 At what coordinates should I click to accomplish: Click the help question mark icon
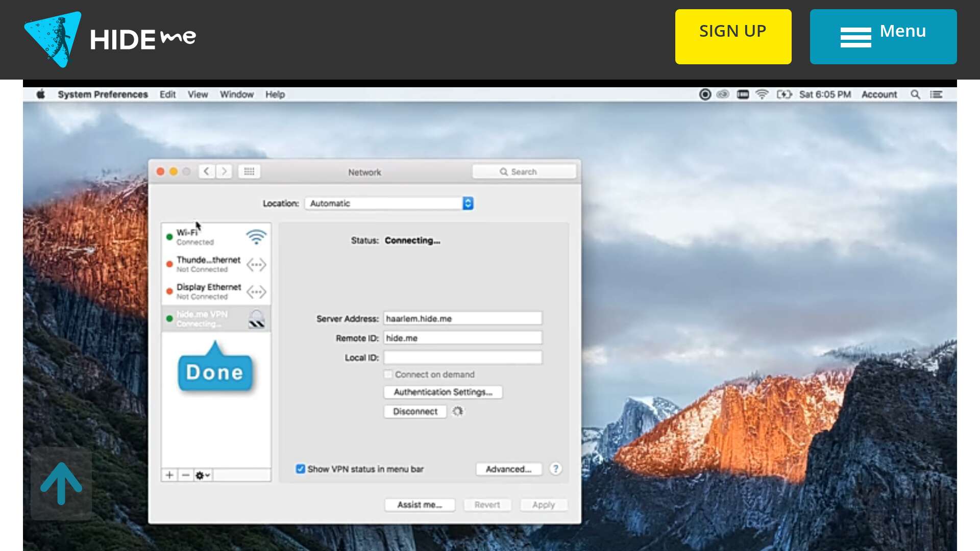tap(555, 468)
